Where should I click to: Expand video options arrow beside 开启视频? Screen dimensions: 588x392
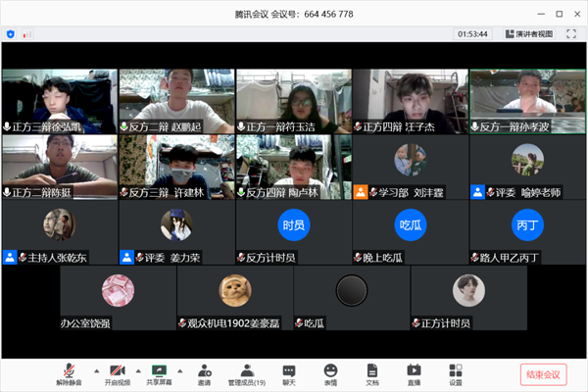138,371
